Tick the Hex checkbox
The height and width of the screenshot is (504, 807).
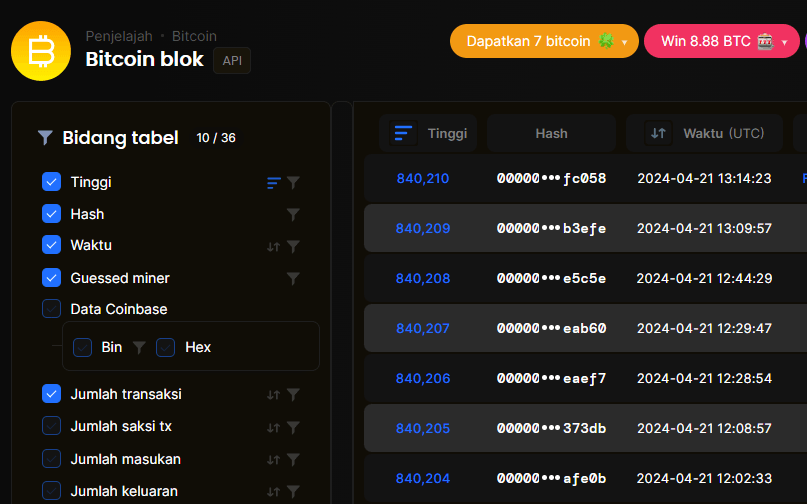click(166, 347)
